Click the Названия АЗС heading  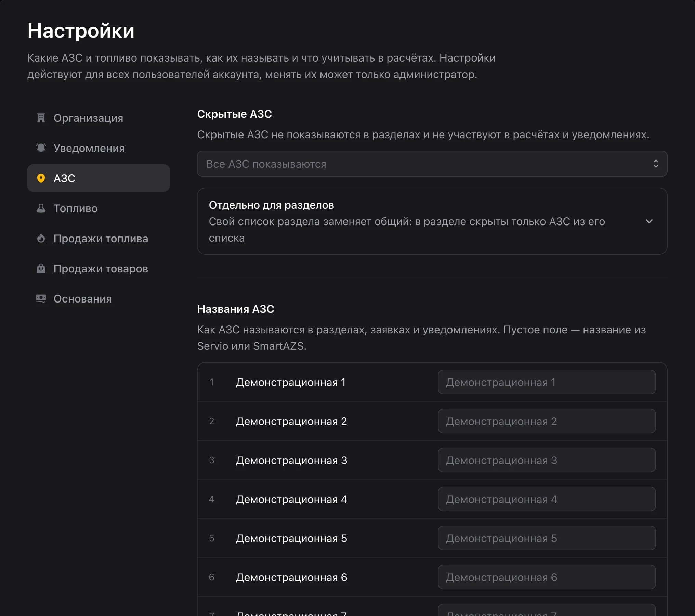click(236, 309)
